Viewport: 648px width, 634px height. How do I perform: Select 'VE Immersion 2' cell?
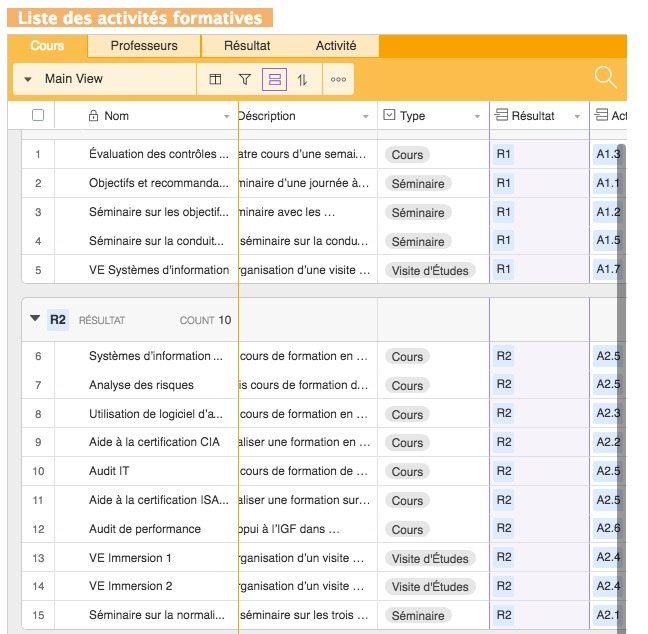click(146, 586)
